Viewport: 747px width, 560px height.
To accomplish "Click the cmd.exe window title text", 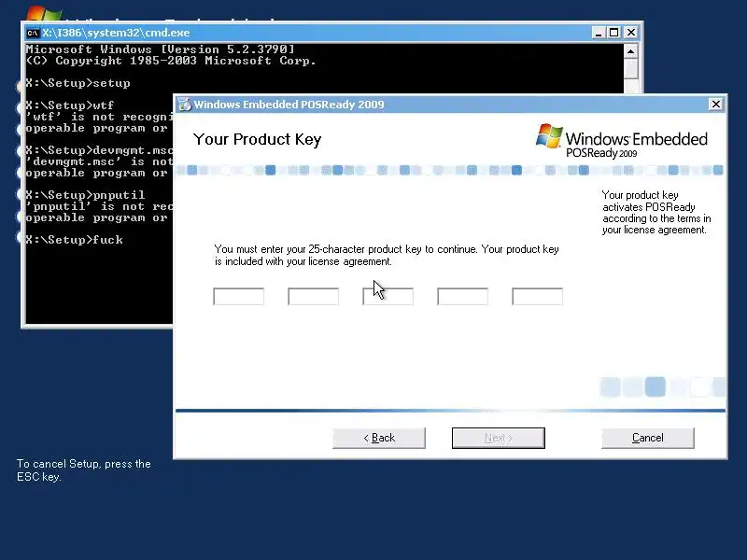I will pos(116,33).
